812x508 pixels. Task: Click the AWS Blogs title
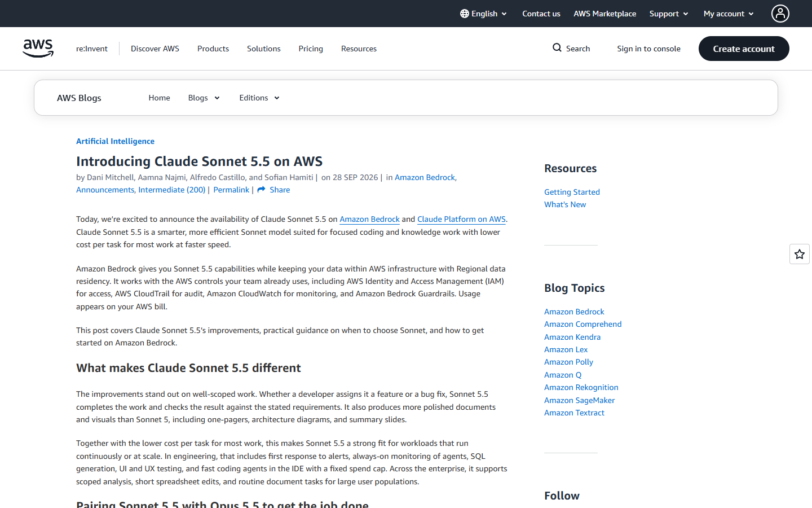point(79,98)
